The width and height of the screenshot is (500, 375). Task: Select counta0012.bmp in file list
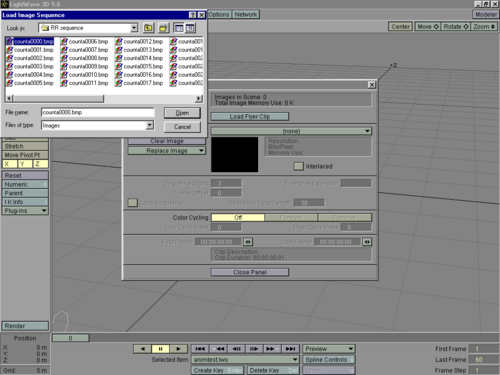139,41
